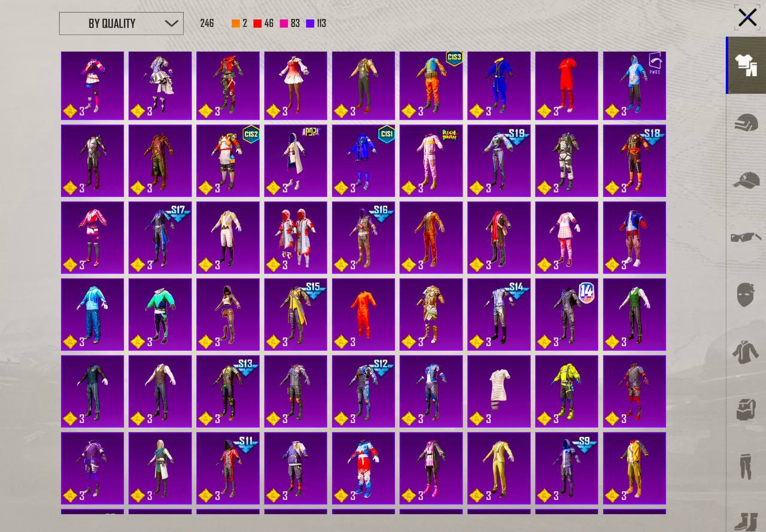The width and height of the screenshot is (766, 532).
Task: Select the pink quality count 83
Action: (x=295, y=23)
